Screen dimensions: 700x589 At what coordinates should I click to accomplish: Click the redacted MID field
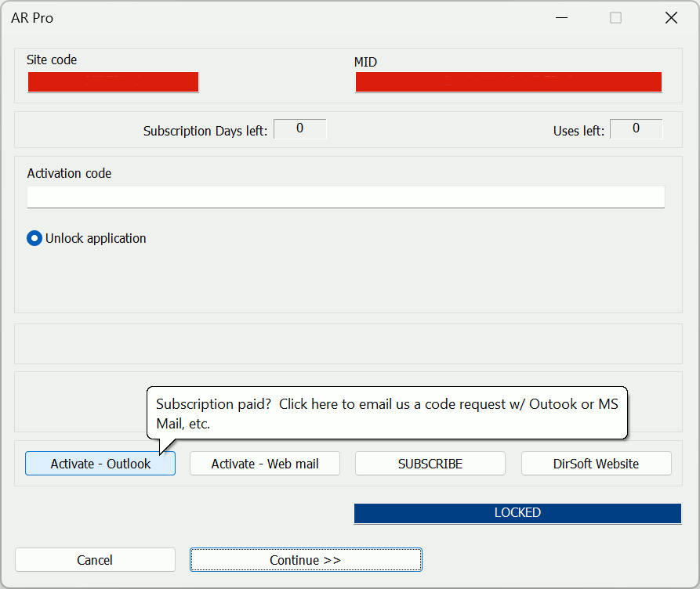tap(509, 82)
